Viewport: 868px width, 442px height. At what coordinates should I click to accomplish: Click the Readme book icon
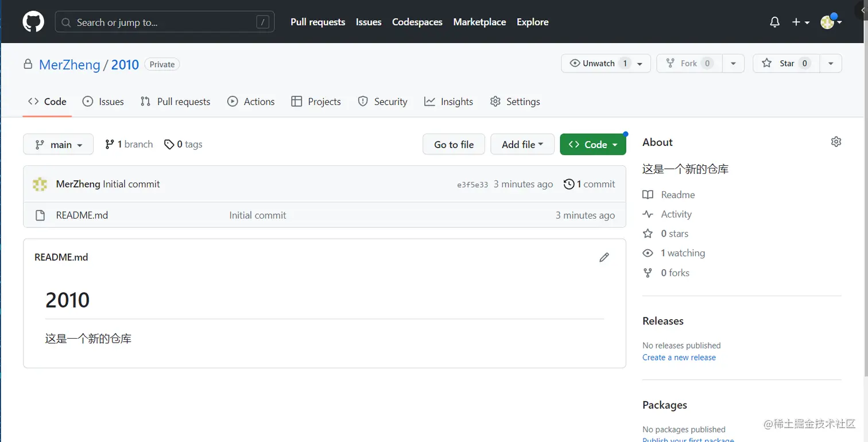click(x=648, y=195)
